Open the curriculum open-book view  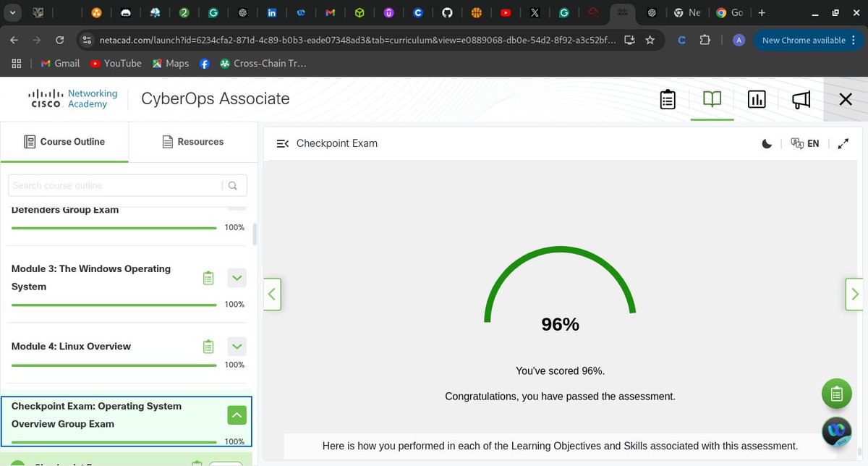712,99
